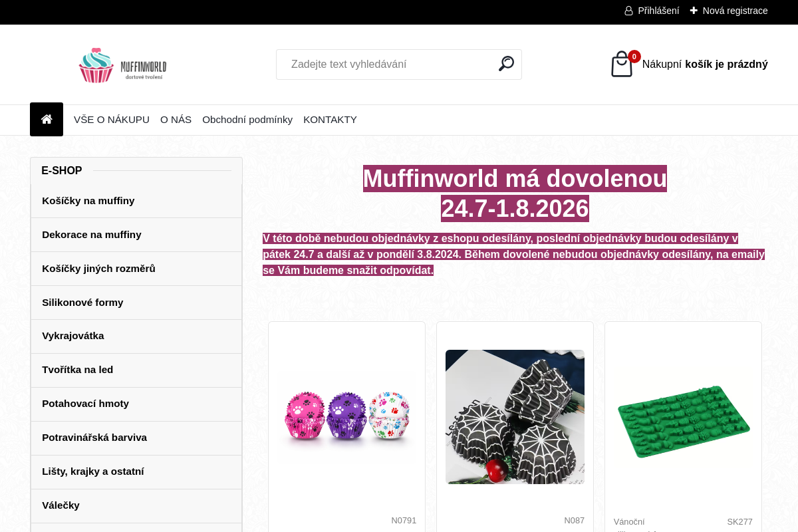Screen dimensions: 798x532
Task: Open the paw print cupcake liners product
Action: pos(346,416)
